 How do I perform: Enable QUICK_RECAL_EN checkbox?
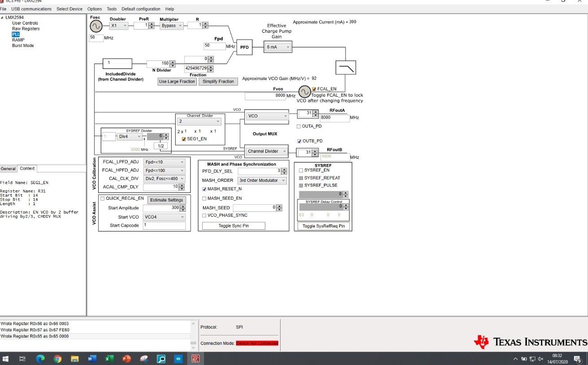pos(103,198)
